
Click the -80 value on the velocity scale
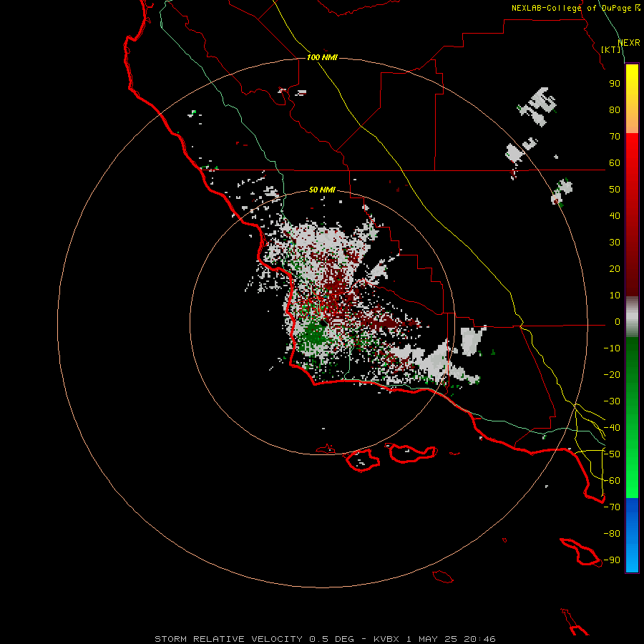click(x=612, y=534)
